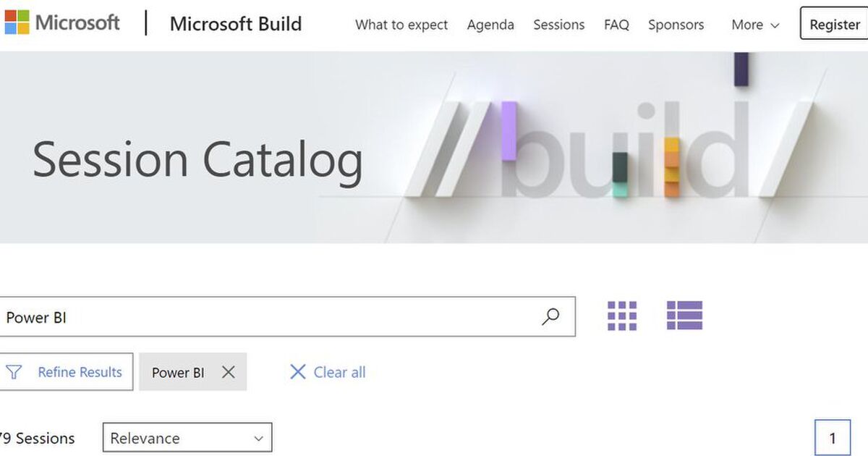868x456 pixels.
Task: Click the Refine Results funnel icon
Action: pos(14,372)
